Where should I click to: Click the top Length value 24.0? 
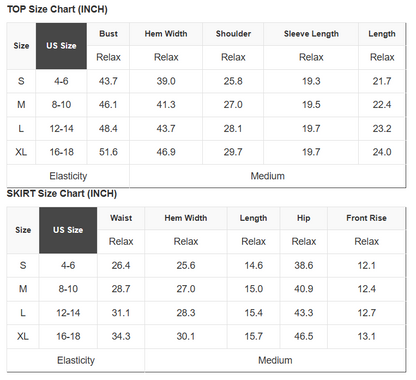(x=382, y=152)
